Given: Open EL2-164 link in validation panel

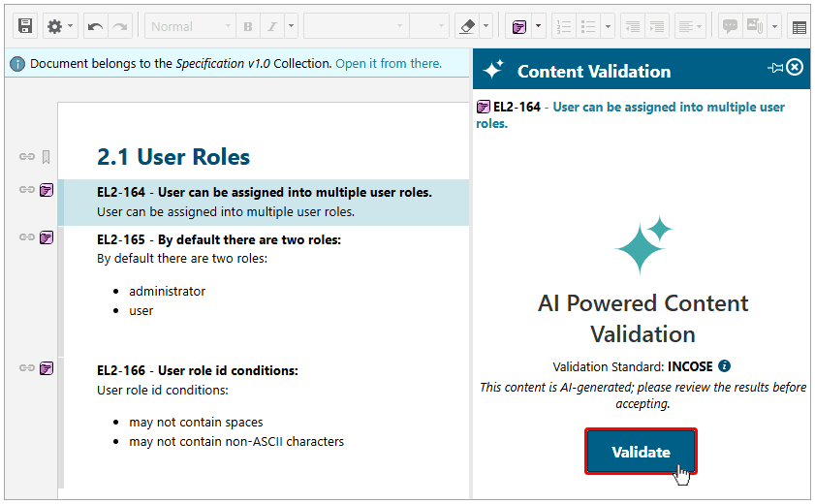Looking at the screenshot, I should click(x=517, y=107).
